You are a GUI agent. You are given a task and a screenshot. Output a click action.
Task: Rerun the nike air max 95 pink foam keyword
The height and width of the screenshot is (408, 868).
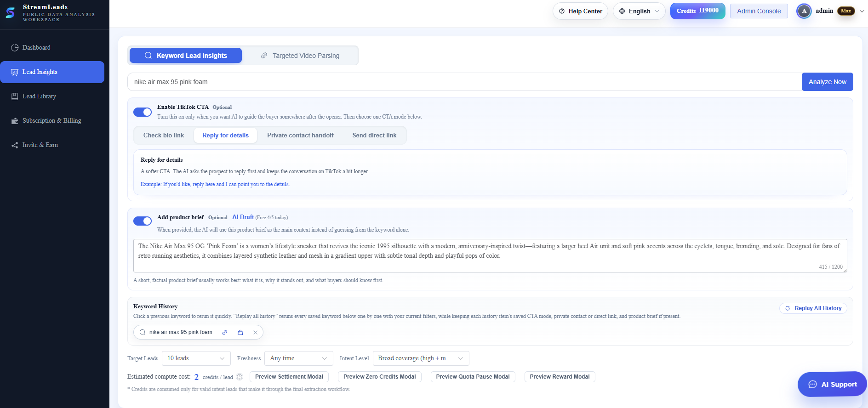pos(181,332)
